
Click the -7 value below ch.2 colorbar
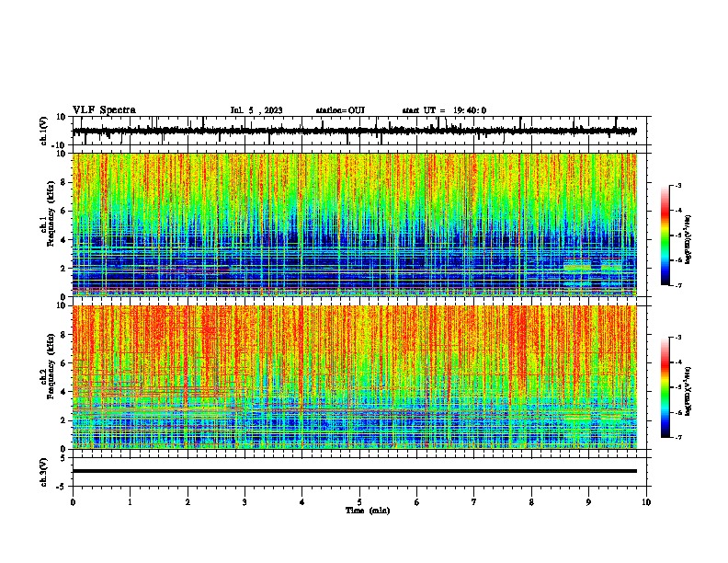click(678, 437)
